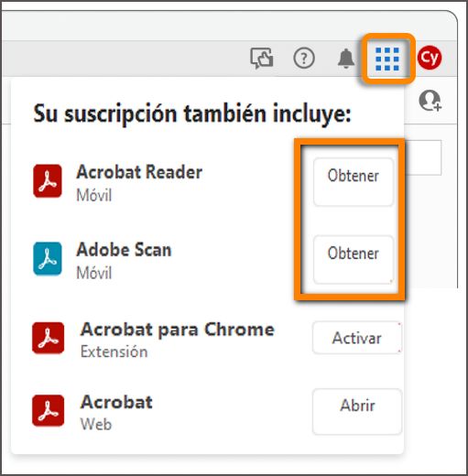Select the Acrobat Reader name text

[139, 172]
